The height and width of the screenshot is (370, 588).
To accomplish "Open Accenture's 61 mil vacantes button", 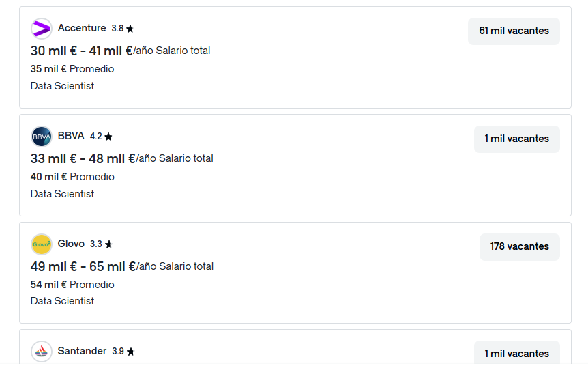I will (x=514, y=31).
